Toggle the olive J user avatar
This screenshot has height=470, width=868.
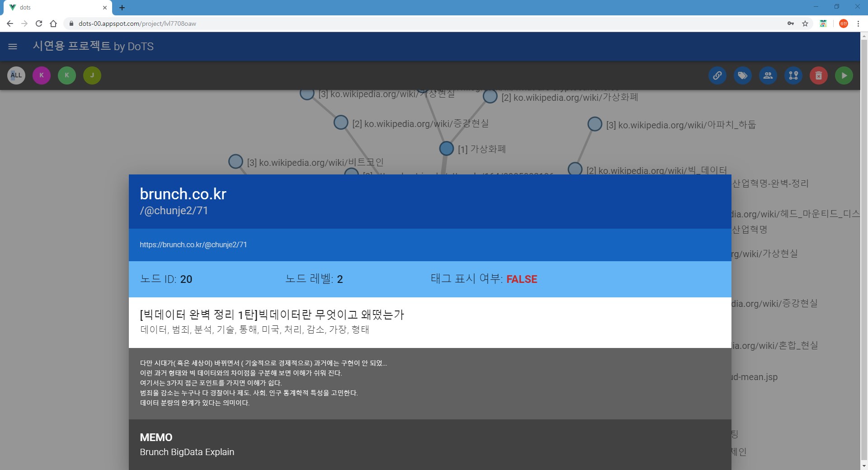tap(92, 75)
